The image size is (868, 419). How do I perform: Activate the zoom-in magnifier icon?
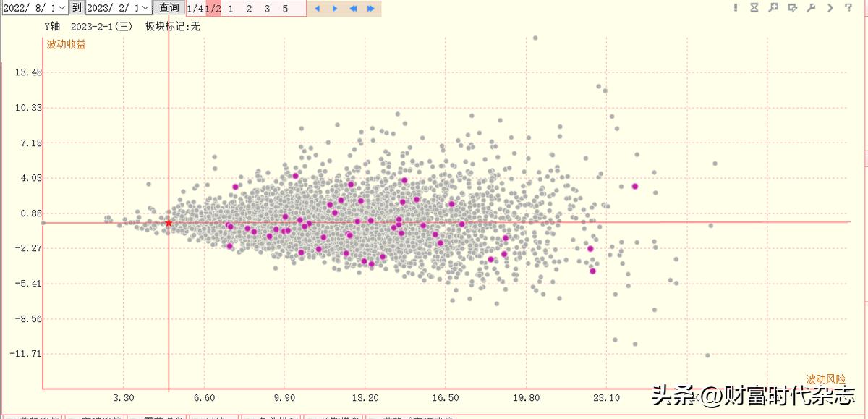pos(773,8)
